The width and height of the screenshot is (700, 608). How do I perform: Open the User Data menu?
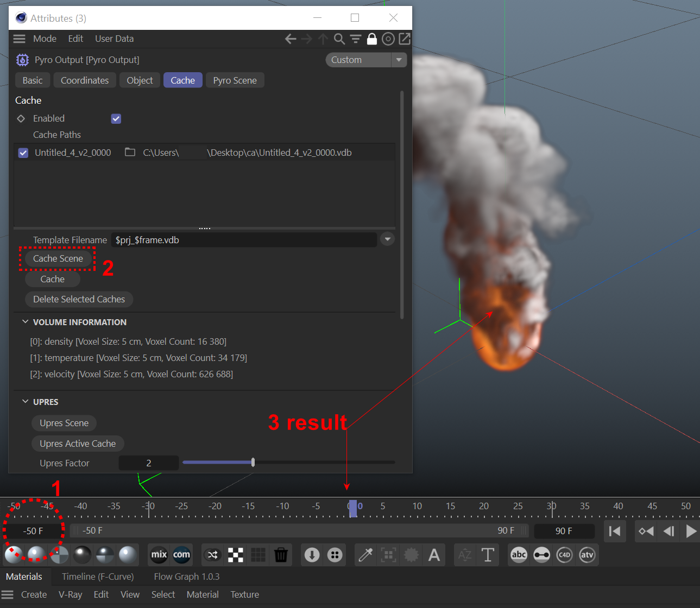[114, 39]
